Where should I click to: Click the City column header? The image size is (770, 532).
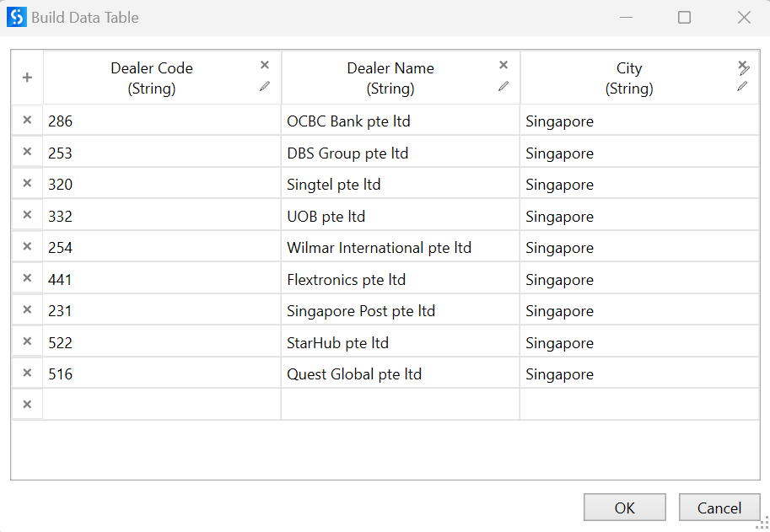pos(639,78)
